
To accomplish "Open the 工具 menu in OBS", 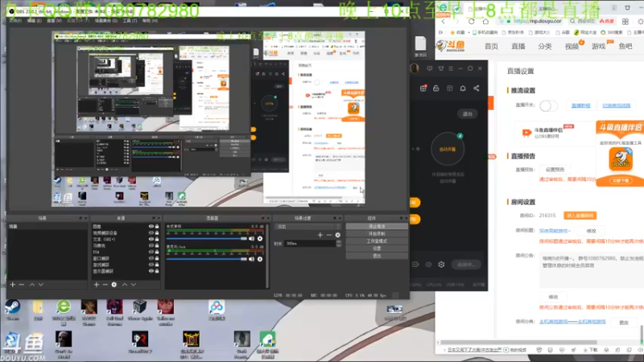I will coord(130,21).
